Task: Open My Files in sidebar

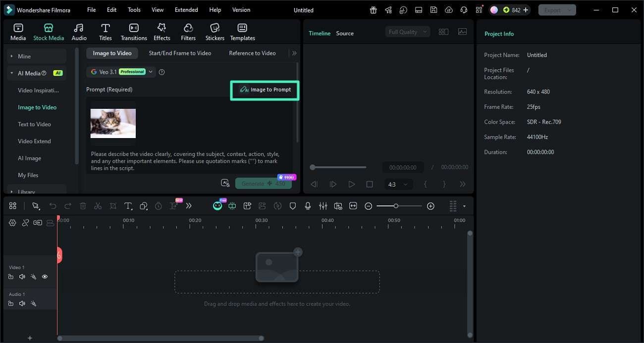Action: (x=28, y=175)
